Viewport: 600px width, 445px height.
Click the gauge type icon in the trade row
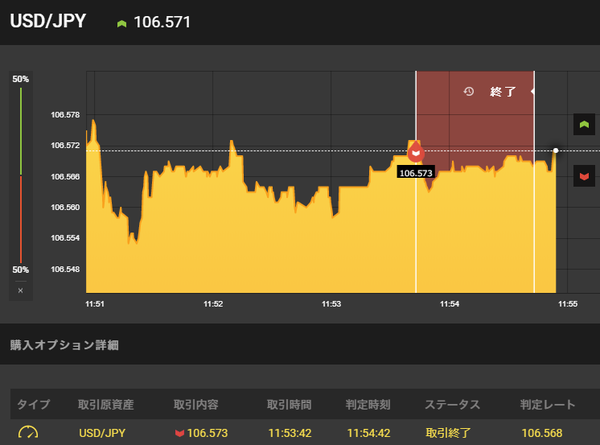click(x=28, y=432)
